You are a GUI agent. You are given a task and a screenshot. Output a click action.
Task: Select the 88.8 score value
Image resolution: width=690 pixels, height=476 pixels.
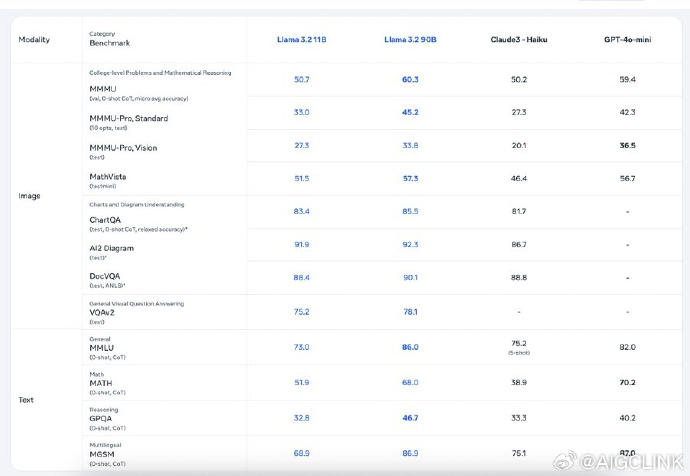pos(519,278)
